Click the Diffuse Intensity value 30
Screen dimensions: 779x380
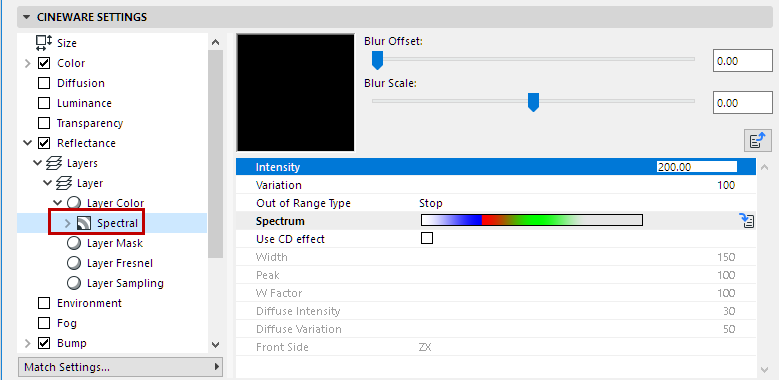[x=729, y=311]
